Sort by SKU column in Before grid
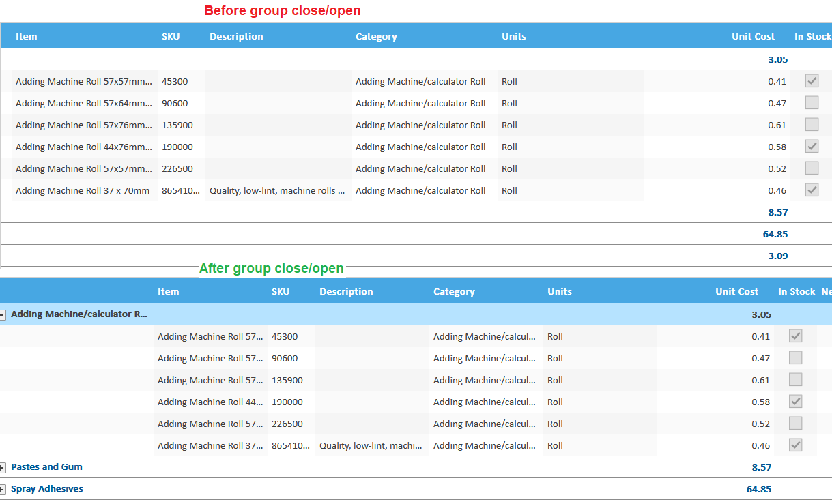This screenshot has width=832, height=504. point(171,37)
